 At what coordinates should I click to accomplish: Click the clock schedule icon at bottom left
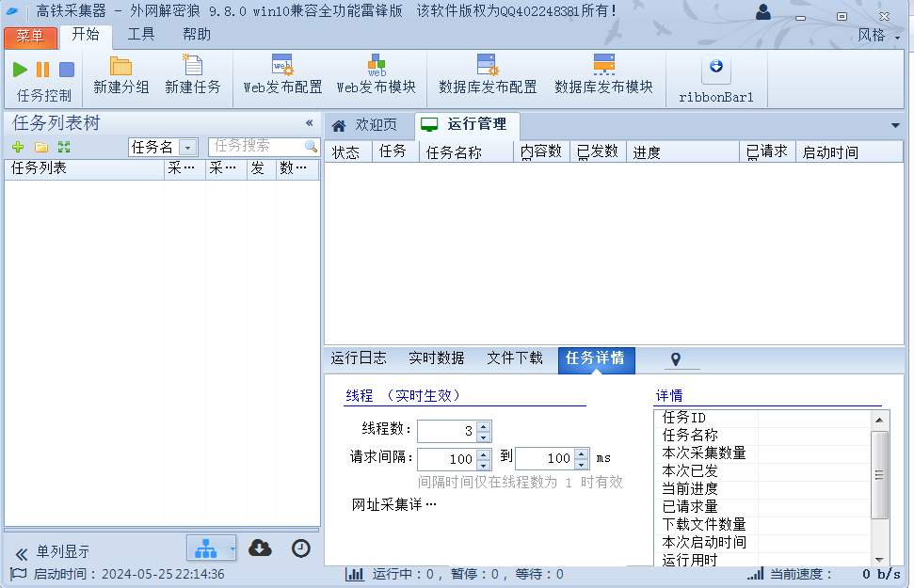point(301,548)
